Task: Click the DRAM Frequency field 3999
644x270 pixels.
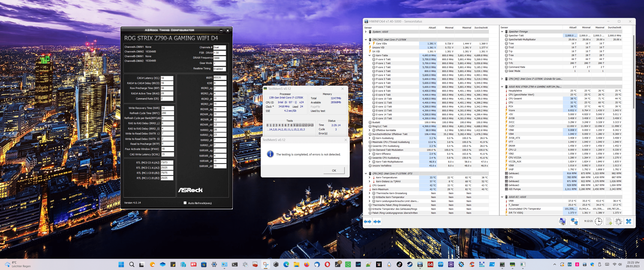Action: [219, 58]
